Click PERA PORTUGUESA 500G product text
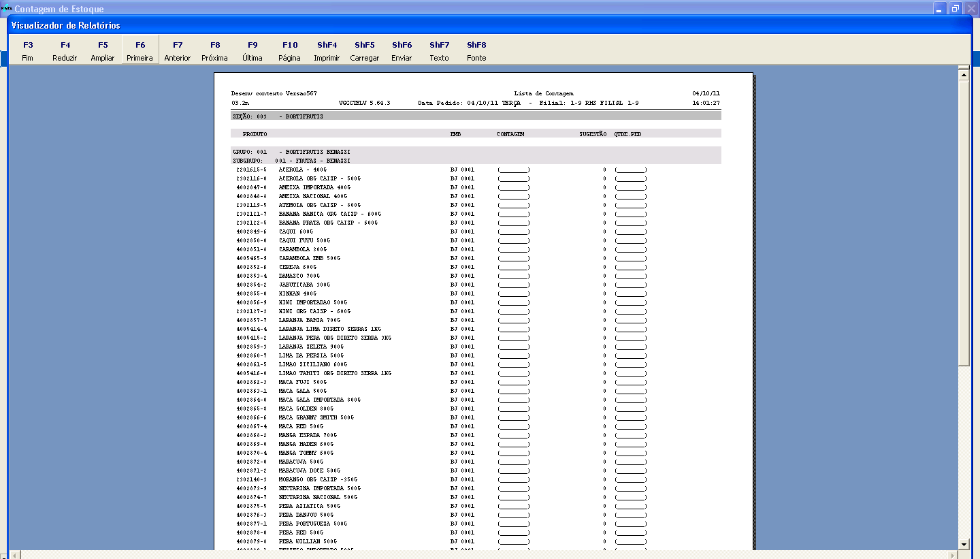 click(x=312, y=524)
